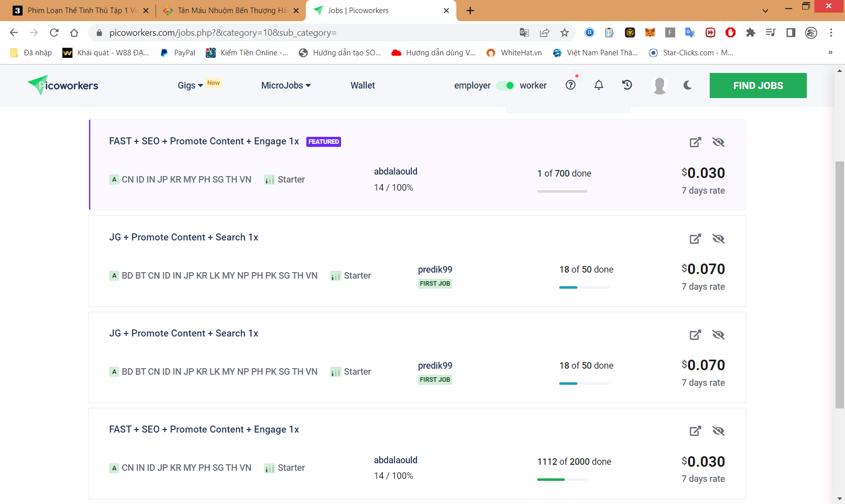845x504 pixels.
Task: Click 'CN IN ID JP KR MY PH SG TH VN' countries
Action: click(x=187, y=468)
